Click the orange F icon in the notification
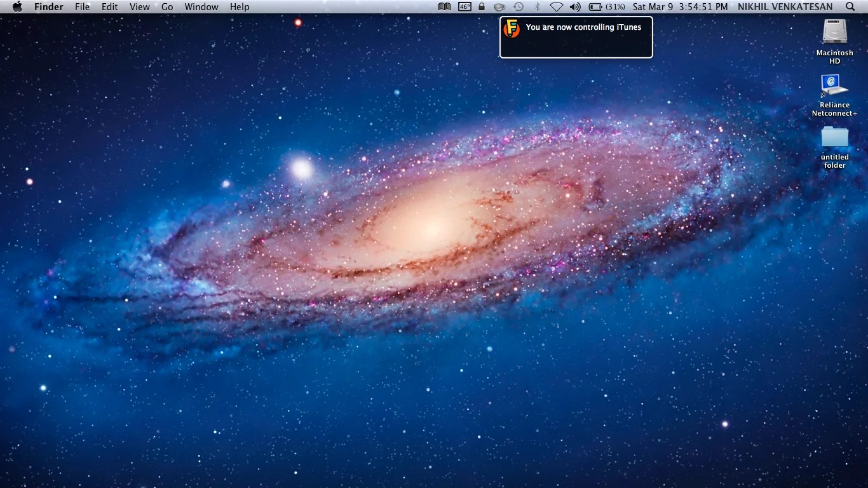 (512, 29)
